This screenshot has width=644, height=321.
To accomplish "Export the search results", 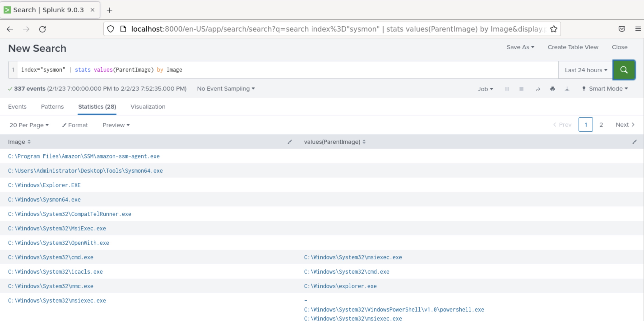I will pos(567,89).
